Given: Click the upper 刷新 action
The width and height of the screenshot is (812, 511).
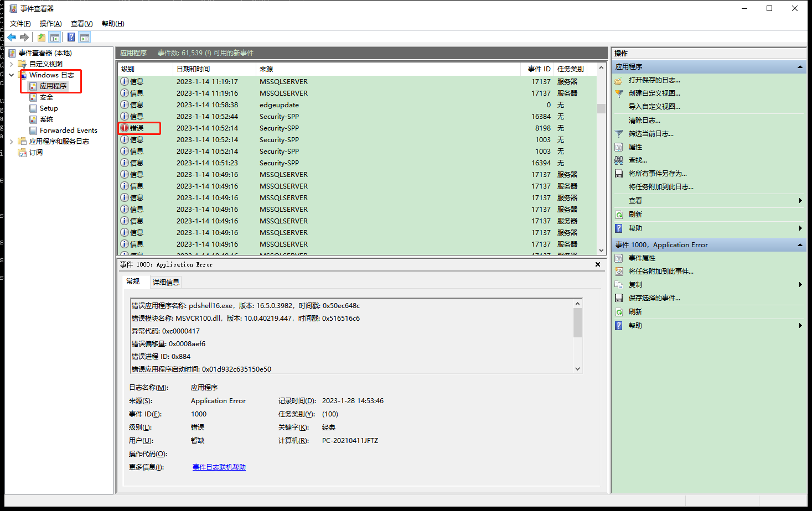Looking at the screenshot, I should tap(635, 215).
